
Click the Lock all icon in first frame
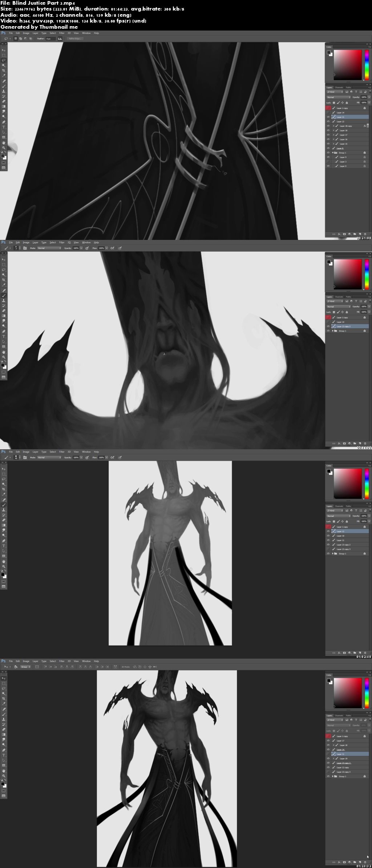point(347,103)
